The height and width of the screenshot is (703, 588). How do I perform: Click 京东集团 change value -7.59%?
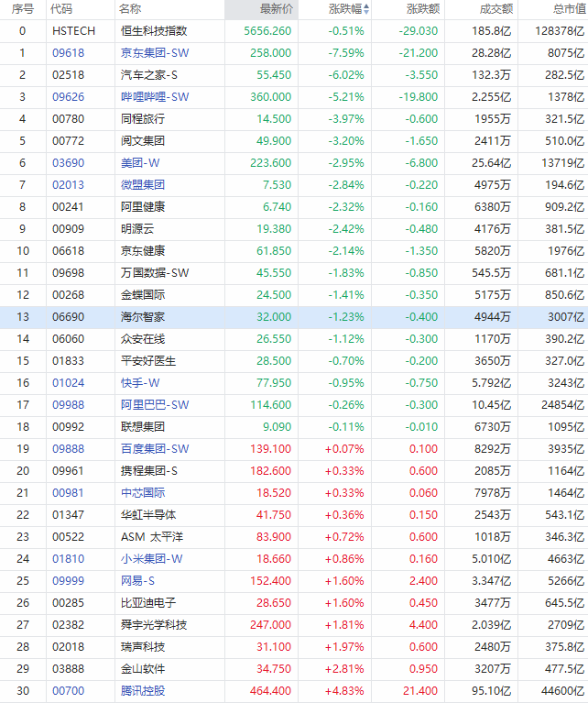pos(346,53)
